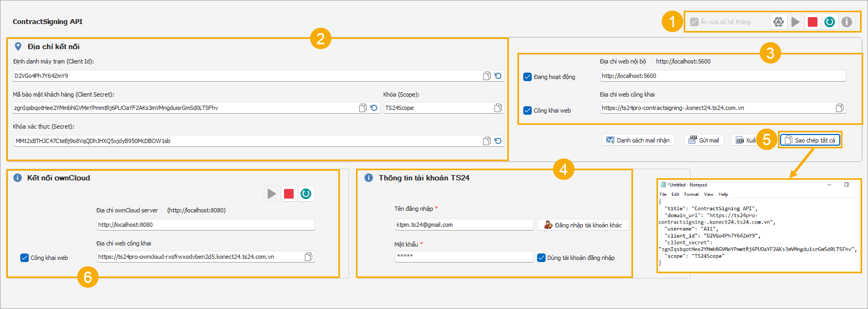Viewport: 868px width, 309px height.
Task: Click 'Sao chép tất cả' button
Action: [810, 140]
